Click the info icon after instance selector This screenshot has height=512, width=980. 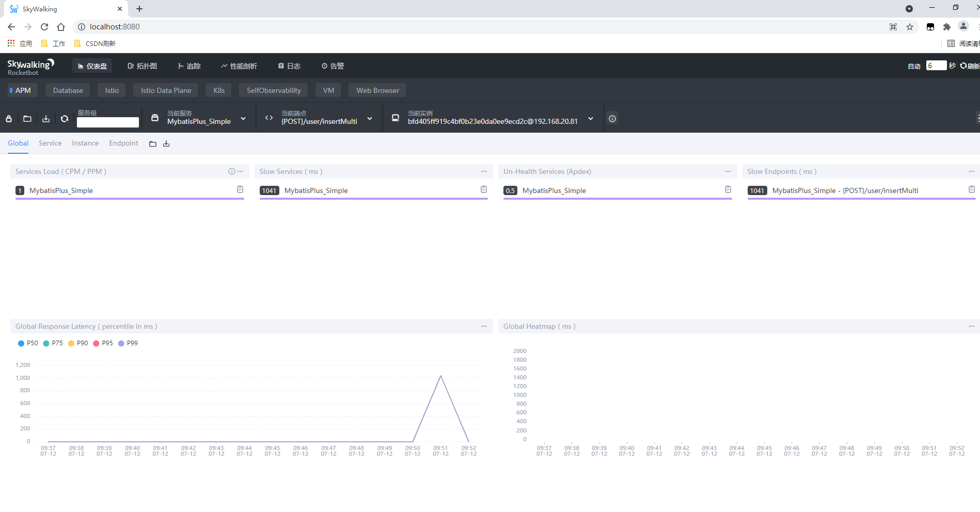tap(612, 119)
